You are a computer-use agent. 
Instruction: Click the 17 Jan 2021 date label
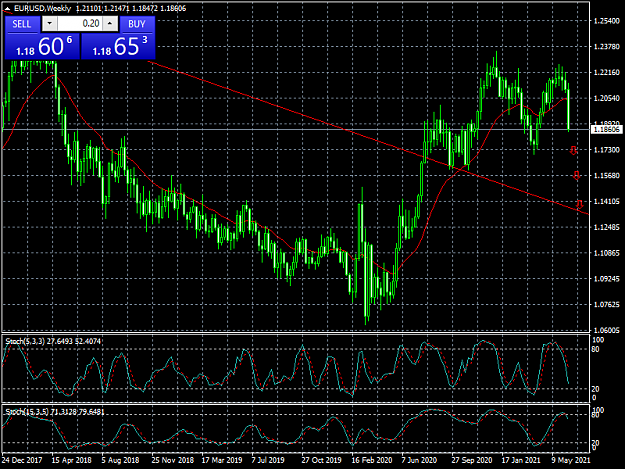click(x=521, y=460)
